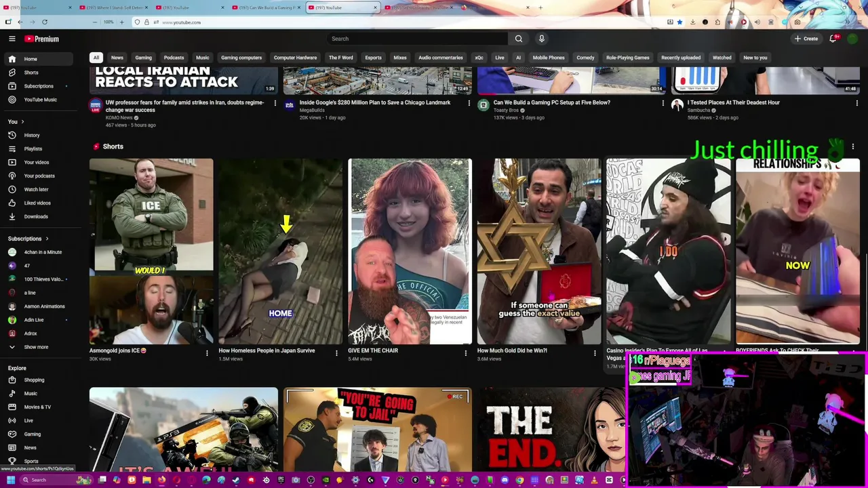Activate voice search microphone

pos(541,39)
